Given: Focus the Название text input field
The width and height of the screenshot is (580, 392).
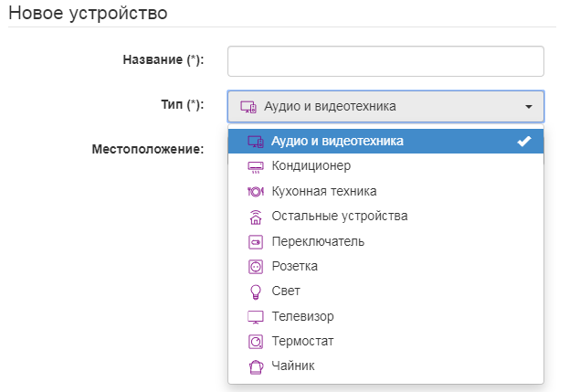Looking at the screenshot, I should [x=385, y=61].
